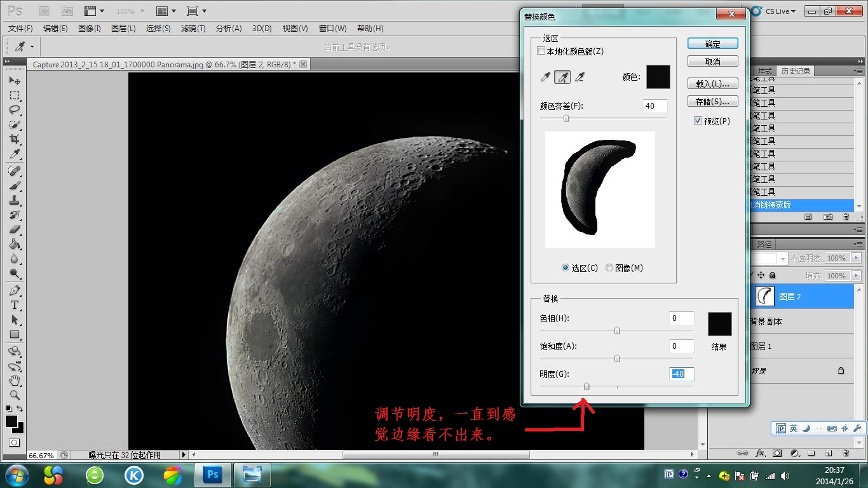Open layer fill slider arrow
The height and width of the screenshot is (488, 868).
pos(857,276)
